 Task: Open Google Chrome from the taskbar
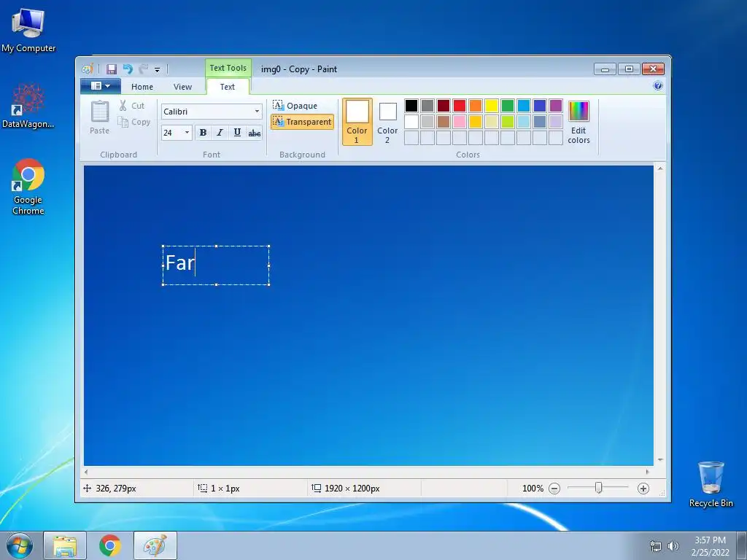[x=110, y=545]
